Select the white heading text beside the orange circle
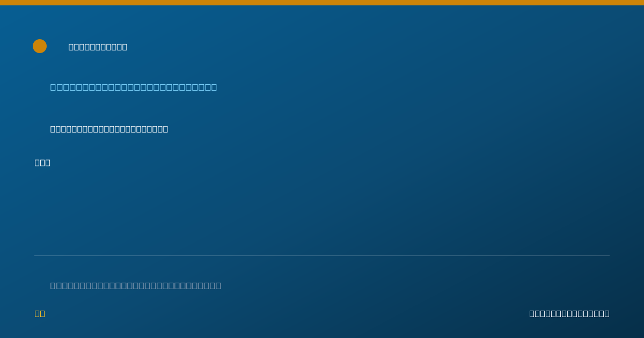Image resolution: width=644 pixels, height=338 pixels. tap(98, 47)
